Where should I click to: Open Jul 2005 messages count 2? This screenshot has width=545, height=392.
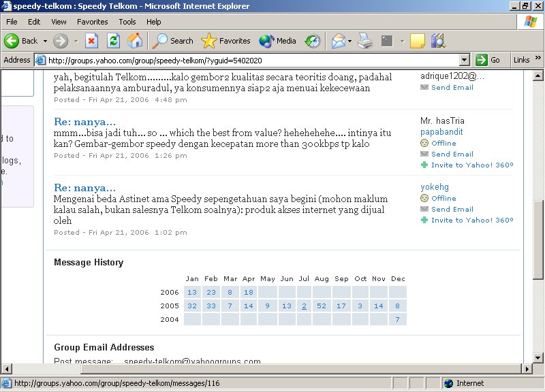pos(304,306)
